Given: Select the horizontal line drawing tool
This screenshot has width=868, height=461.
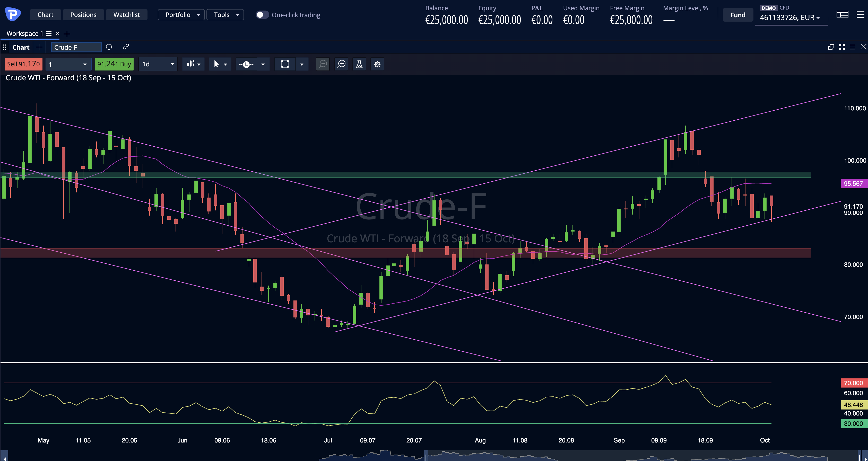Looking at the screenshot, I should point(246,64).
